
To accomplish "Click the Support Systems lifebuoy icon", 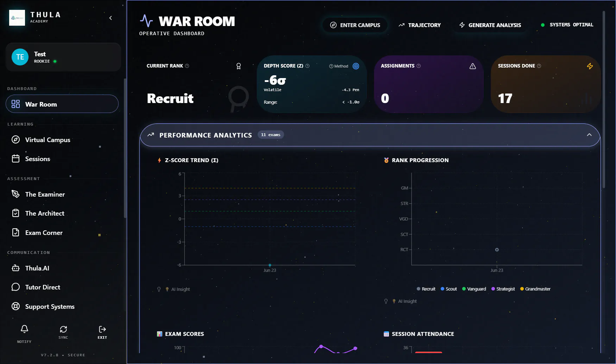I will click(15, 306).
